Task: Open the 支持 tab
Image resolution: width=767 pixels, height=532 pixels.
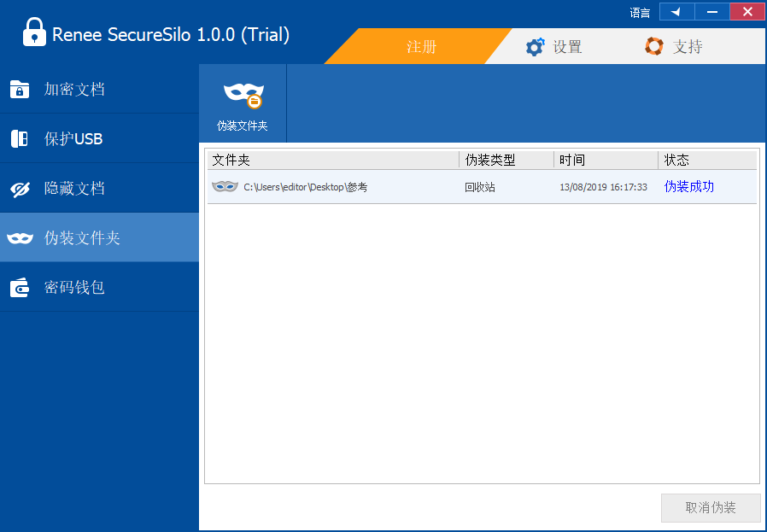Action: tap(675, 46)
